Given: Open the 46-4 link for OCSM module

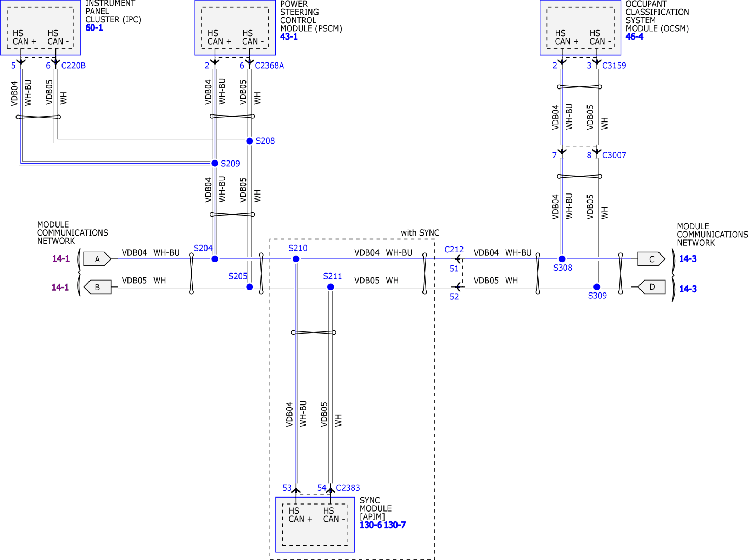Looking at the screenshot, I should (634, 37).
